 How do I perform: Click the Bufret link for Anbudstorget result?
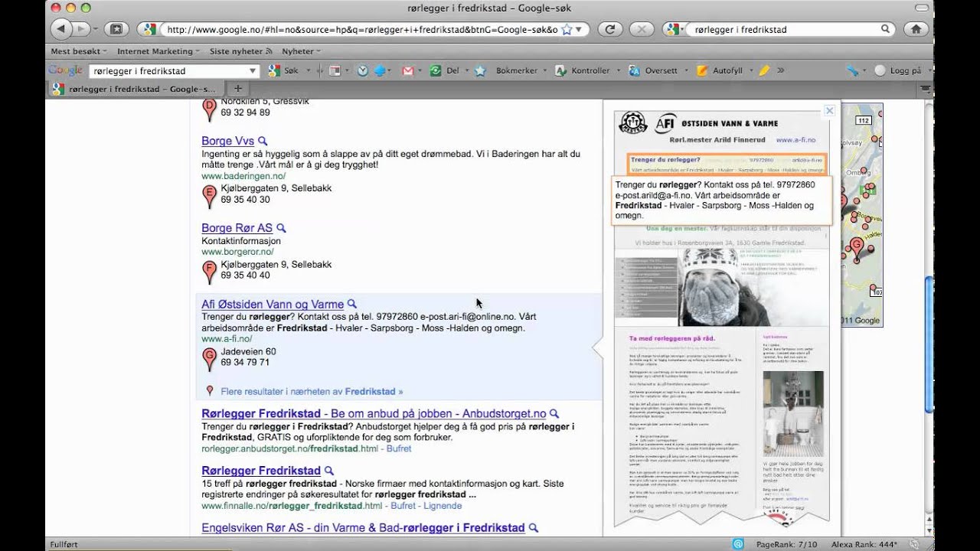pyautogui.click(x=399, y=448)
